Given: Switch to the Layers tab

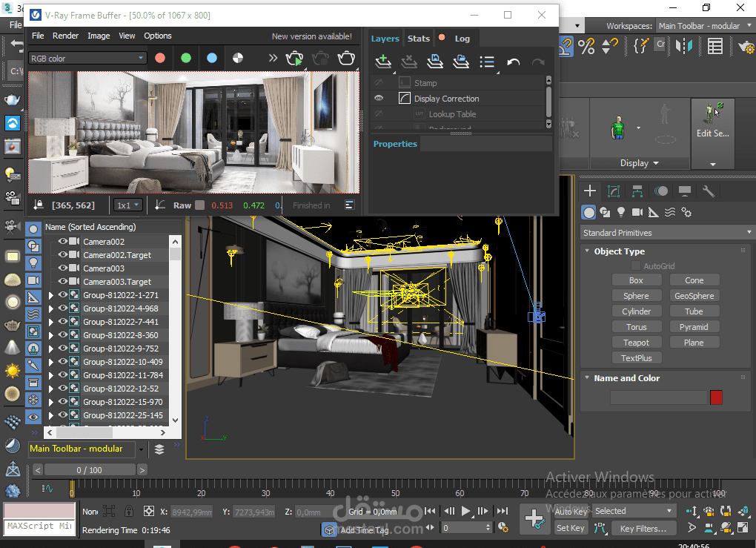Looking at the screenshot, I should pos(385,39).
